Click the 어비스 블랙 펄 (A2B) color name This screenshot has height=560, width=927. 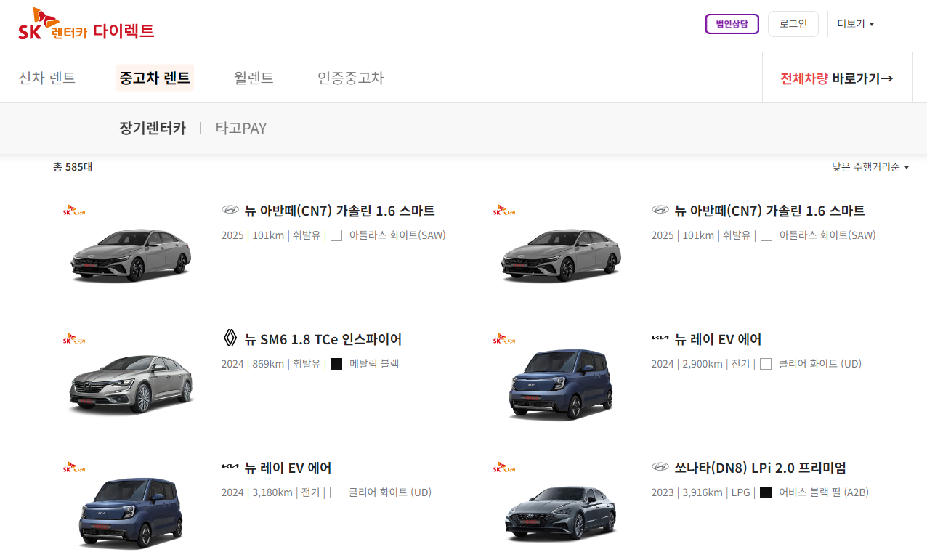pyautogui.click(x=824, y=492)
